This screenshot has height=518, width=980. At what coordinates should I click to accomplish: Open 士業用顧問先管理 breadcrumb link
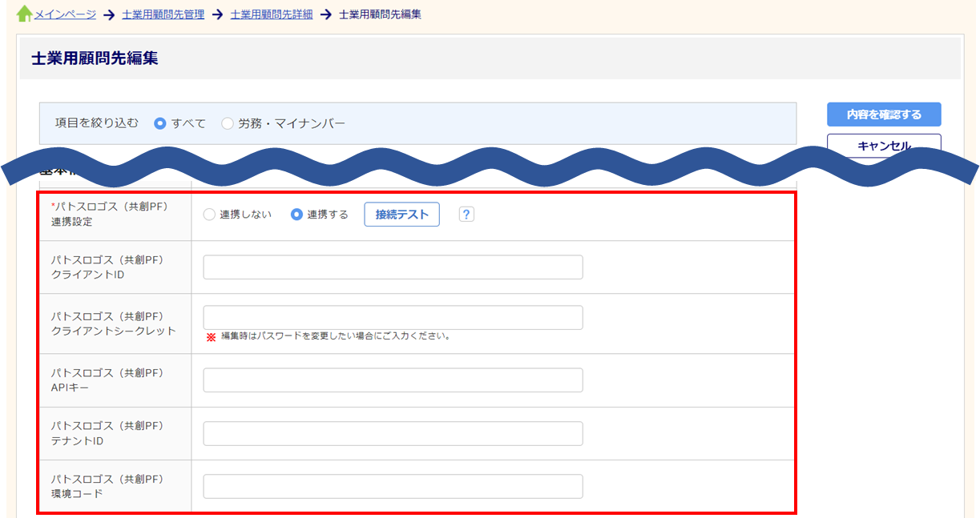pos(163,14)
